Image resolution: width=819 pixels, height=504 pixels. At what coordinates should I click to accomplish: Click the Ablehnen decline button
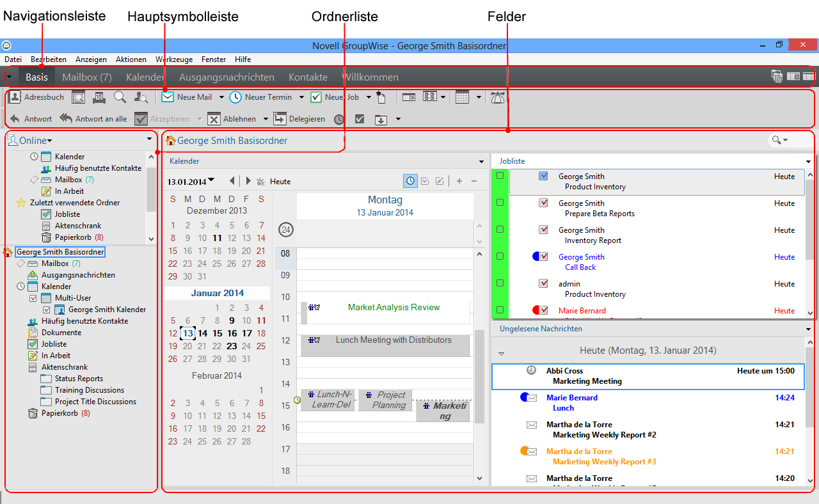coord(232,119)
